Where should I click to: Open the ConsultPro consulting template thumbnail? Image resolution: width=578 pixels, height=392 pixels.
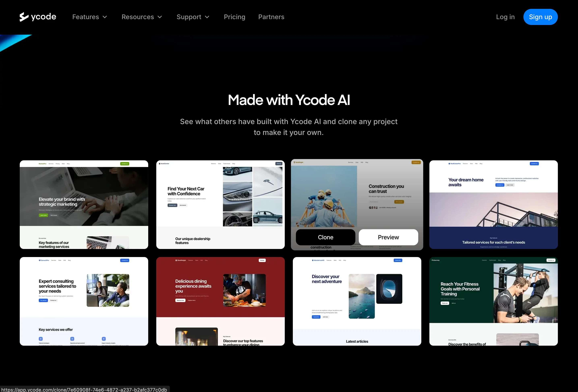click(x=84, y=301)
